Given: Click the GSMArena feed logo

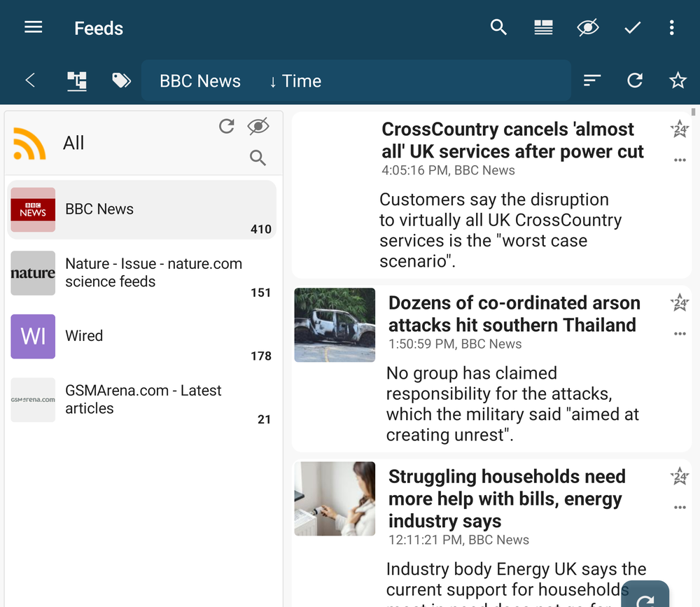Looking at the screenshot, I should (x=33, y=400).
